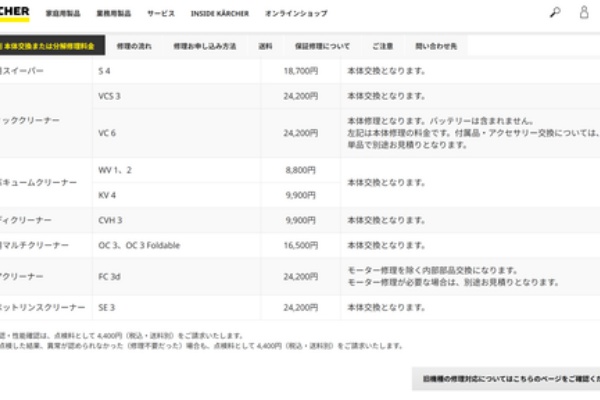Click the 9,900円 price for CVH 3

301,220
